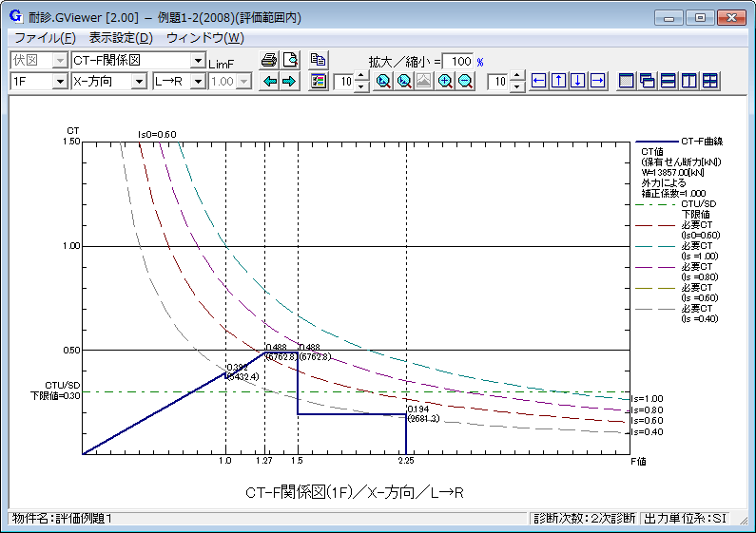The image size is (756, 533).
Task: Click the 物件名:評価例題1 status bar entry
Action: coord(62,519)
